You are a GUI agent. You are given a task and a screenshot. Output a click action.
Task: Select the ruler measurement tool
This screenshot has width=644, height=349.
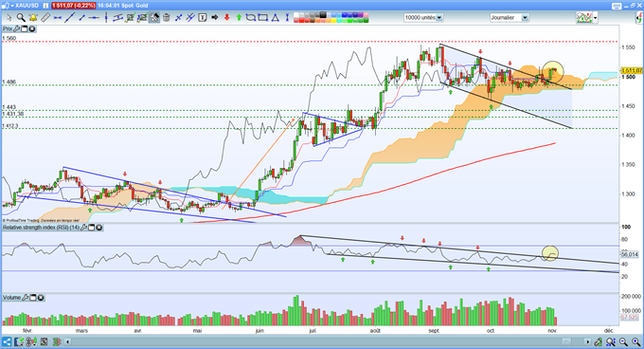click(x=45, y=18)
